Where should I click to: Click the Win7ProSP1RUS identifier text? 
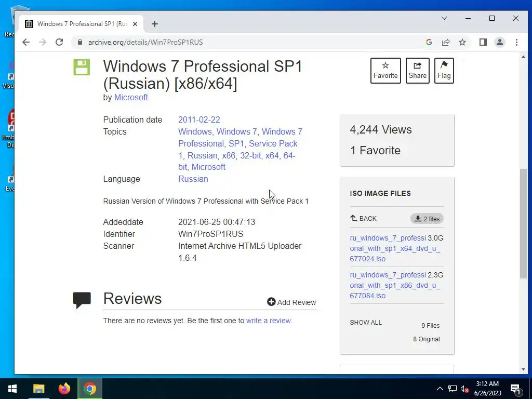click(x=211, y=234)
